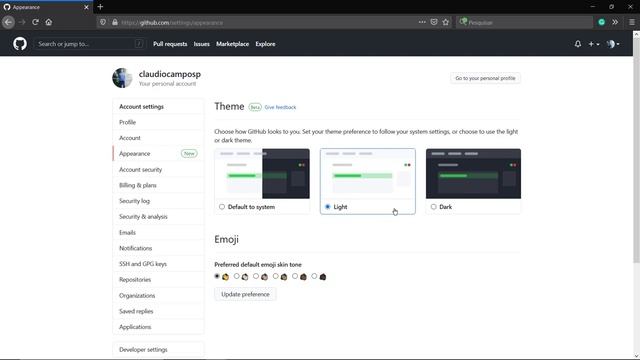Click the padlock site security icon
640x360 pixels.
click(115, 22)
